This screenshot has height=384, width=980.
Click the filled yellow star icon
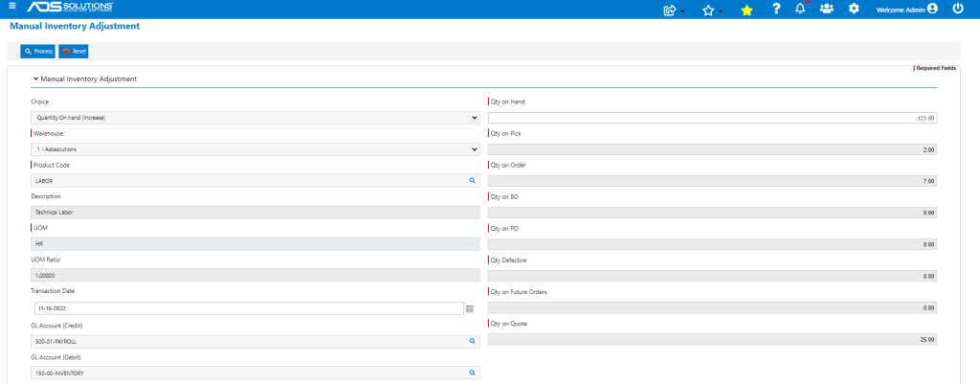[x=746, y=10]
